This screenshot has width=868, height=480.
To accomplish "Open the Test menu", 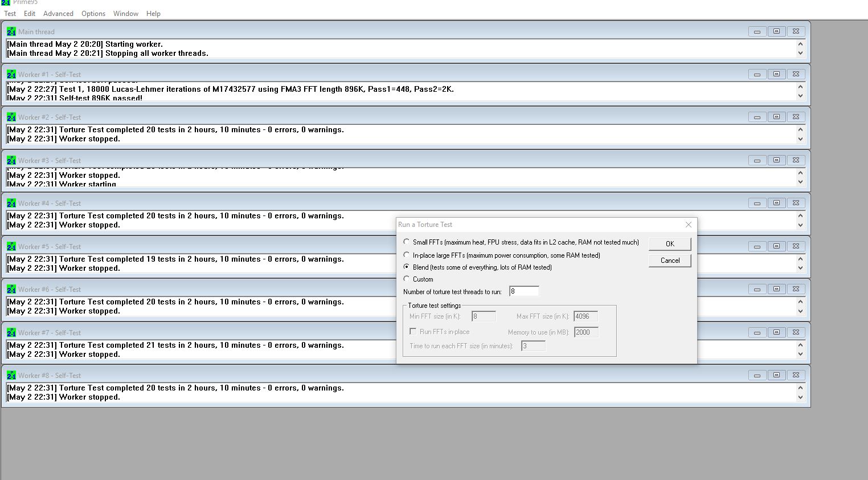I will [10, 14].
